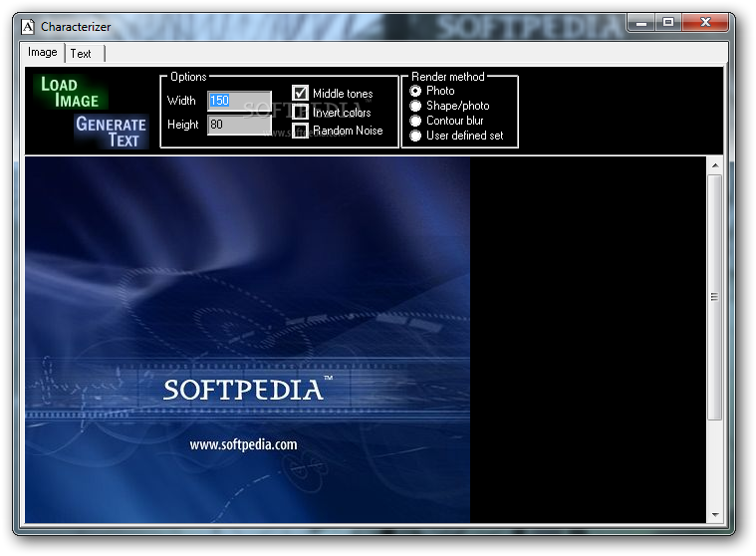Click the loaded Softpedia image preview
The height and width of the screenshot is (556, 756).
(x=247, y=340)
